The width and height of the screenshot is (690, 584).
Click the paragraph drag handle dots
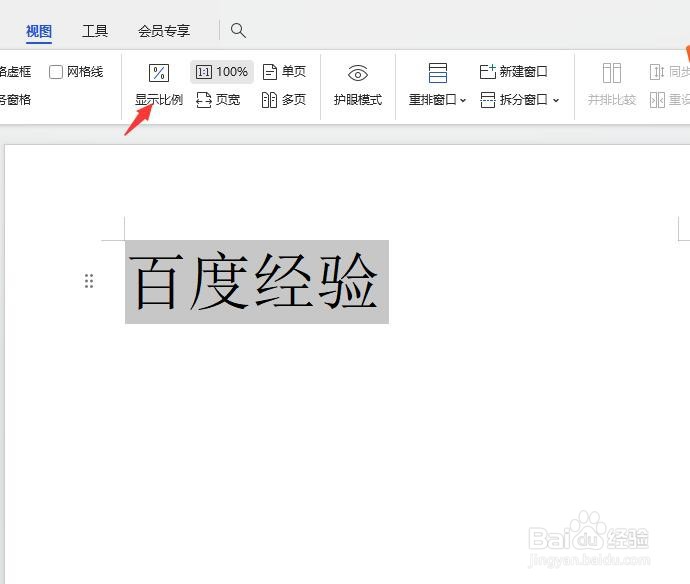pyautogui.click(x=89, y=281)
